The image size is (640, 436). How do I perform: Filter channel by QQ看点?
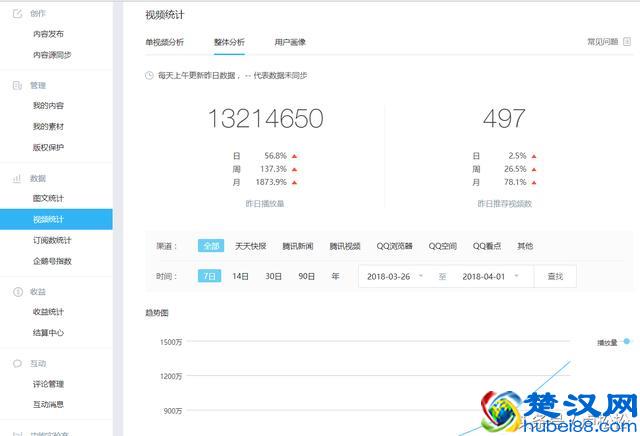(x=487, y=246)
